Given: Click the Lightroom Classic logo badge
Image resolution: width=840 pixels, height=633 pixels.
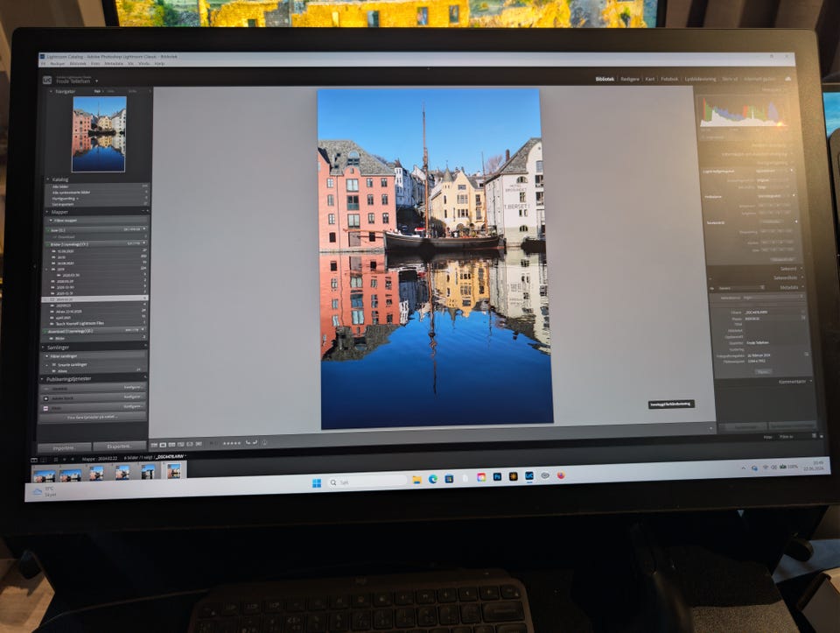Looking at the screenshot, I should [x=47, y=81].
